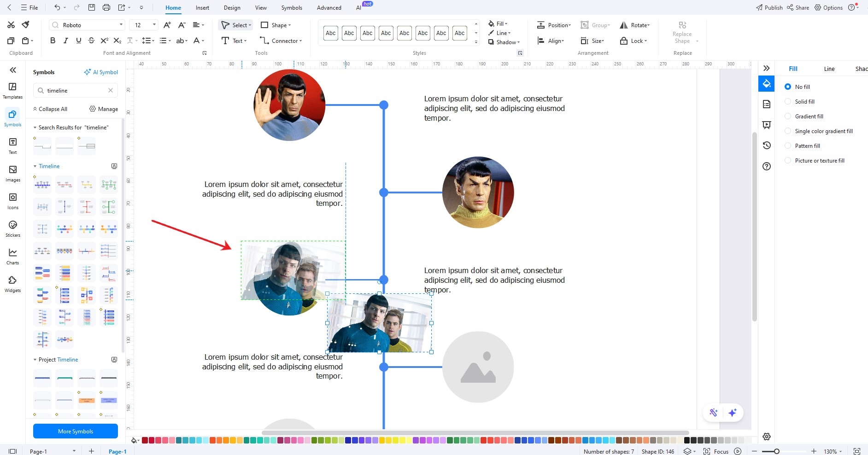Open the Design ribbon tab

click(x=232, y=7)
